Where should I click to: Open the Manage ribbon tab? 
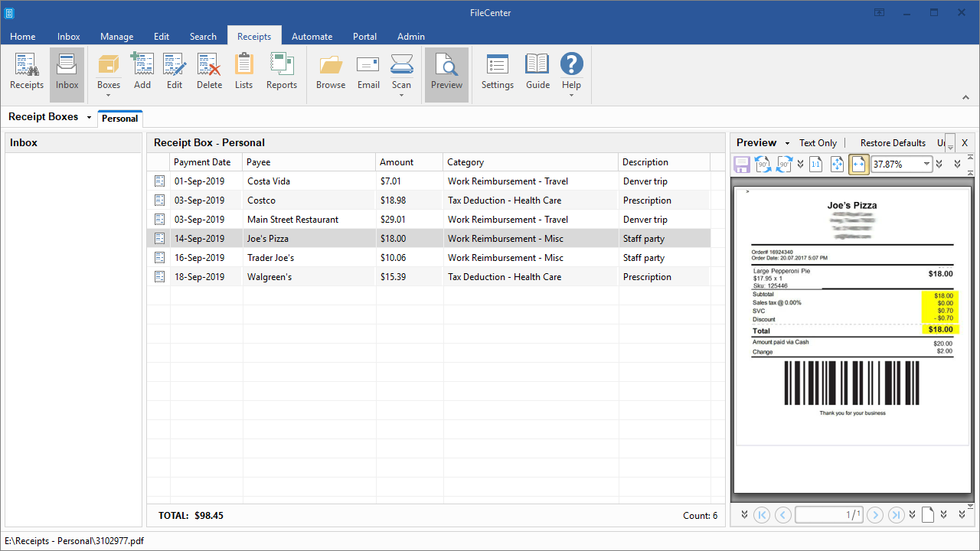(x=116, y=36)
